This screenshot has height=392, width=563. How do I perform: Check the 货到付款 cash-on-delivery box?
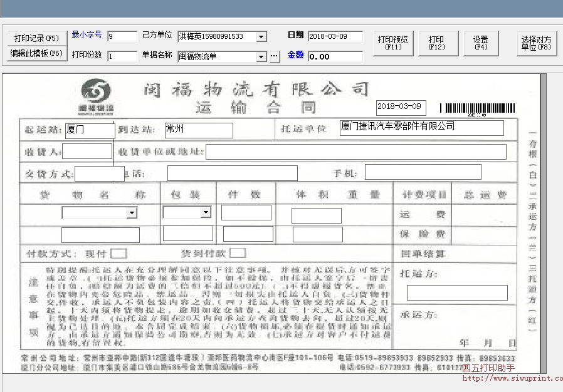(236, 252)
